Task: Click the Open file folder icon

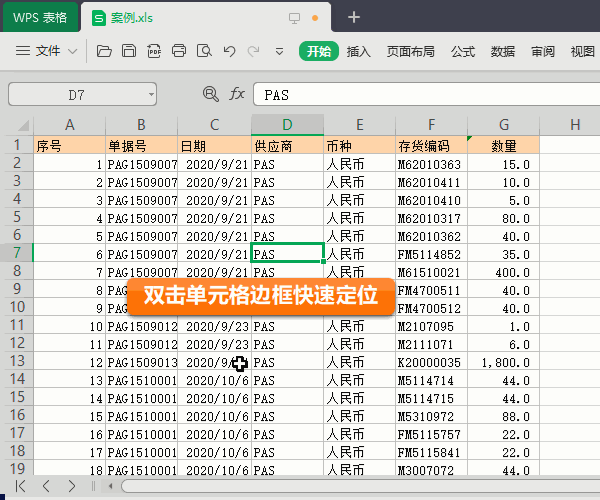Action: tap(104, 51)
